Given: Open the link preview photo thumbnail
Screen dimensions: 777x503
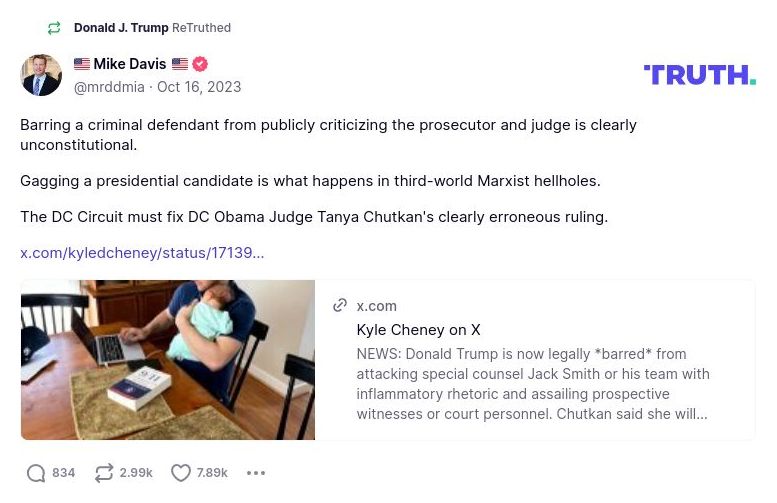Looking at the screenshot, I should (x=168, y=360).
